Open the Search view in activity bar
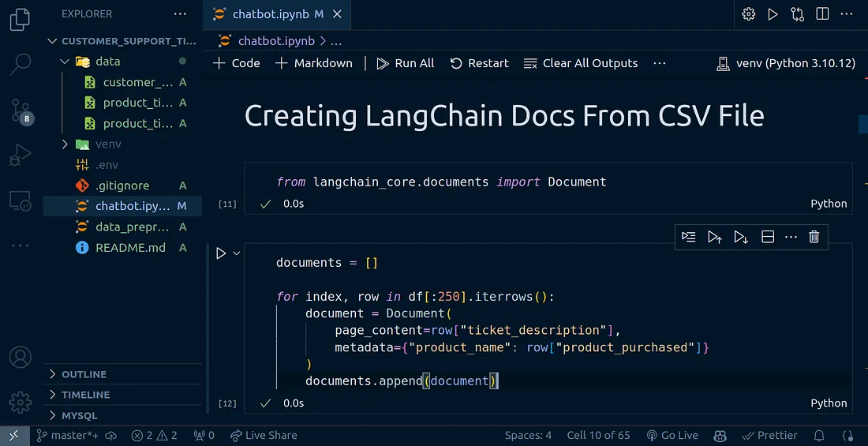 [20, 64]
